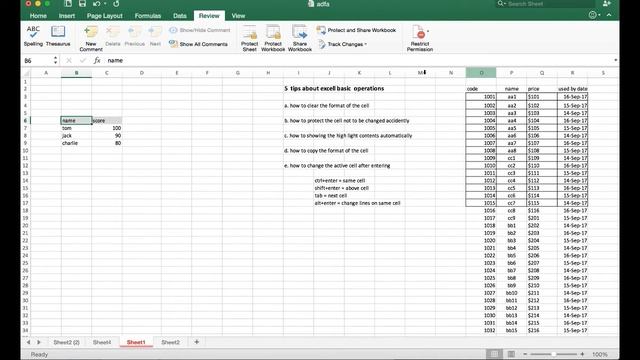Click the share people icon

pos(607,4)
